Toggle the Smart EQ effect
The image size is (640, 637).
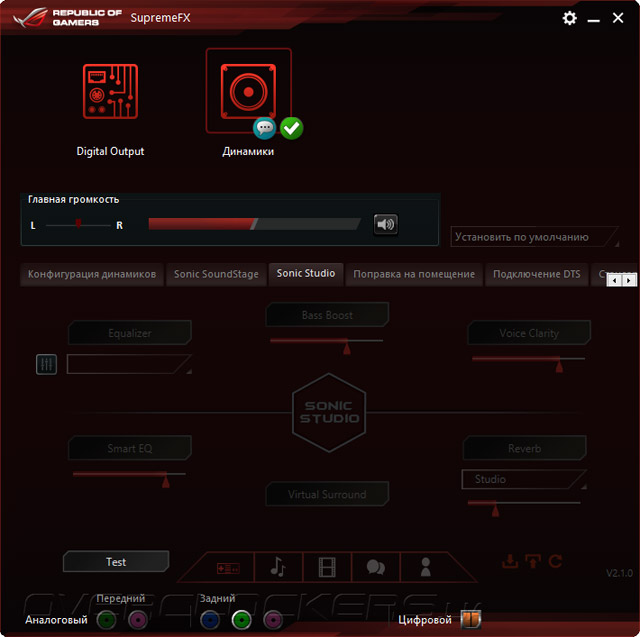point(130,448)
